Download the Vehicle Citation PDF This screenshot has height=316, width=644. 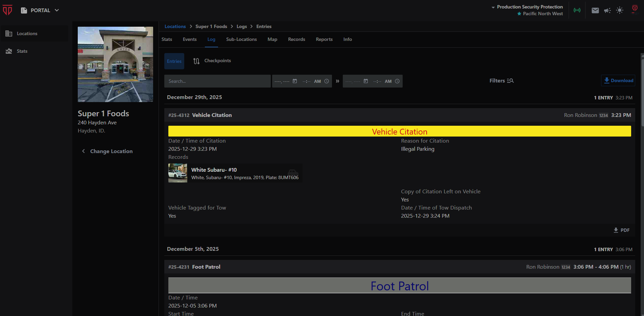[621, 230]
